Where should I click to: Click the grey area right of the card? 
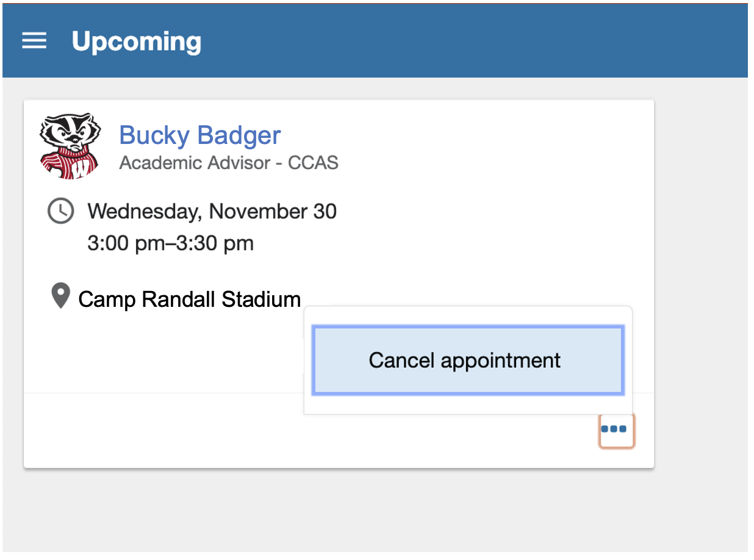point(700,275)
